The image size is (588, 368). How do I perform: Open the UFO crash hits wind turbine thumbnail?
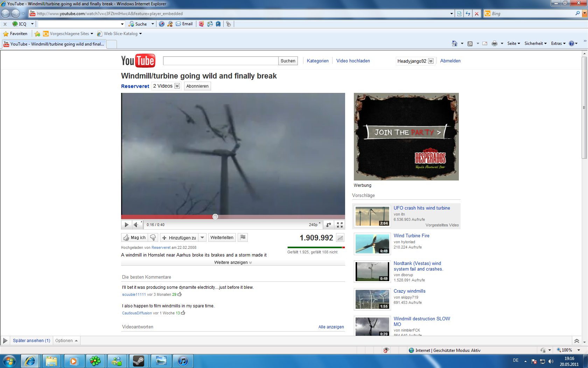pyautogui.click(x=372, y=216)
